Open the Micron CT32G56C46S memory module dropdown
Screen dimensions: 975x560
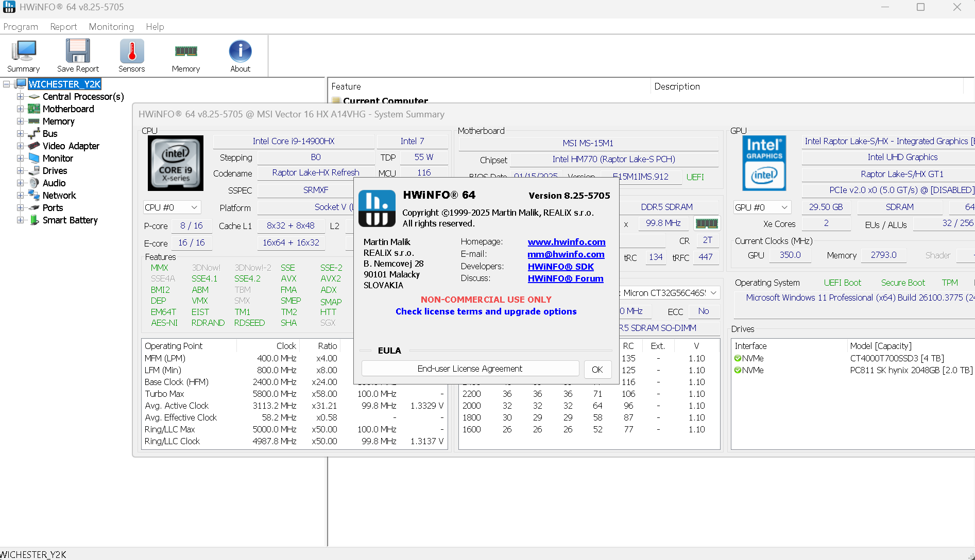point(670,293)
